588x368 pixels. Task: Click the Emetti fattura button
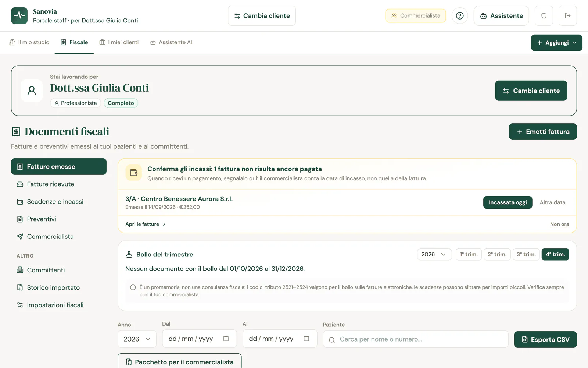(x=543, y=132)
